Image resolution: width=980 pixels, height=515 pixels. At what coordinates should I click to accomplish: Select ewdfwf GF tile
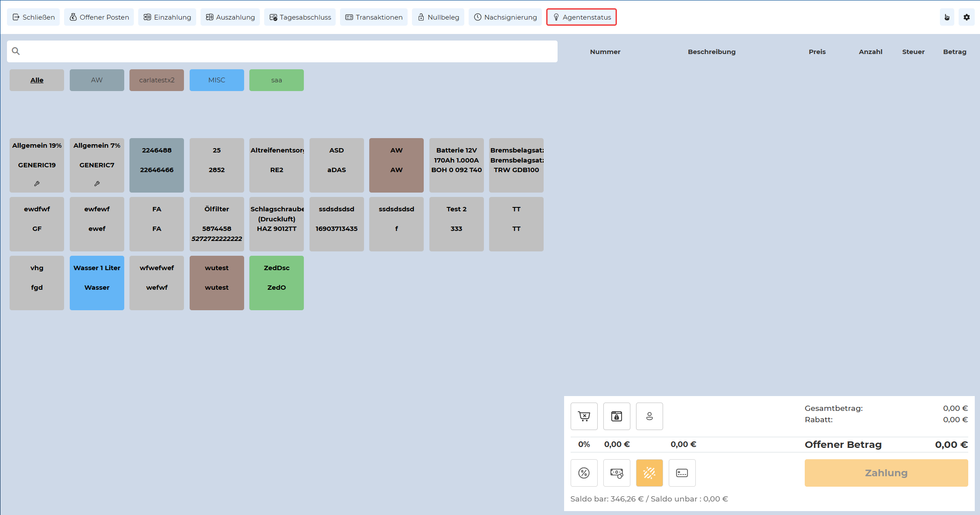point(37,224)
